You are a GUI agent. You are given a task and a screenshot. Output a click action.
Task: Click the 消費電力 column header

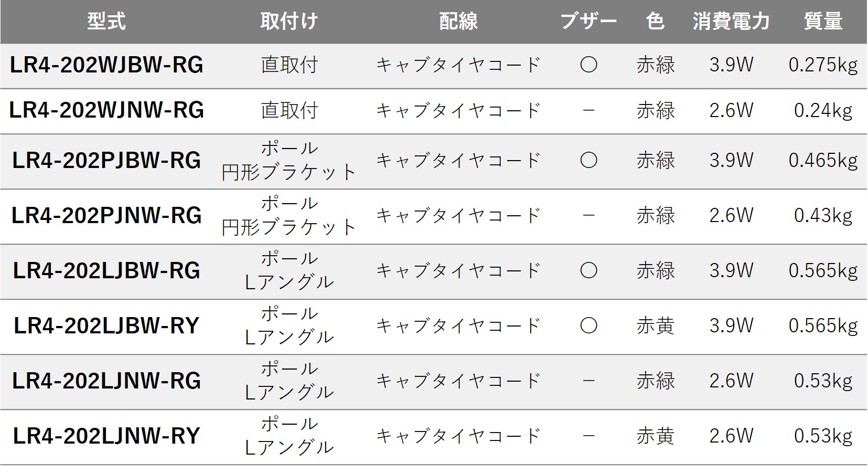(x=731, y=22)
